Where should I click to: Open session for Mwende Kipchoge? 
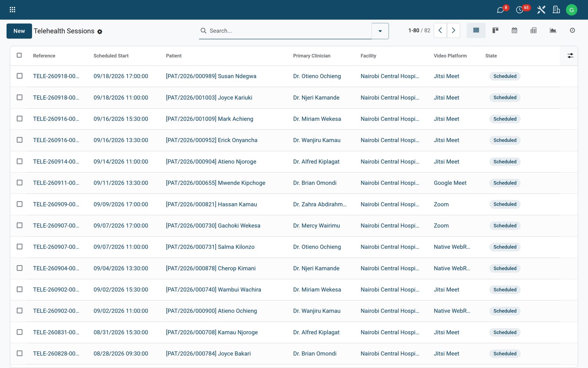[216, 183]
